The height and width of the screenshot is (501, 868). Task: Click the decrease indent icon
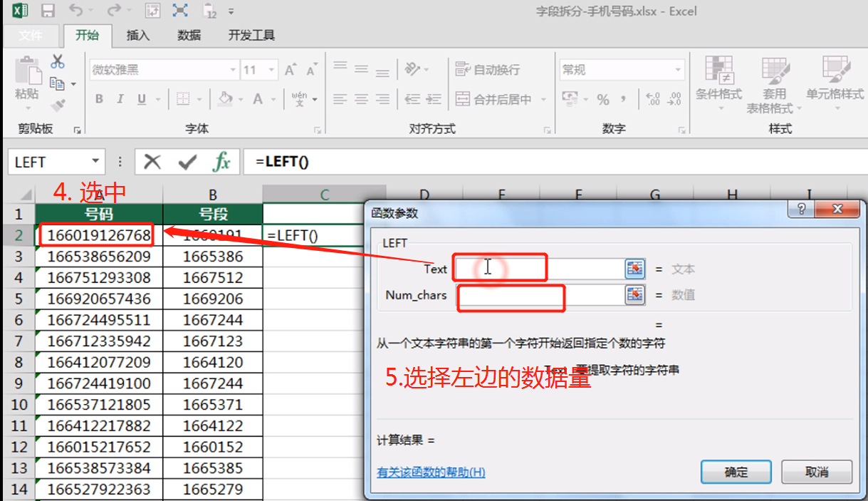tap(412, 99)
